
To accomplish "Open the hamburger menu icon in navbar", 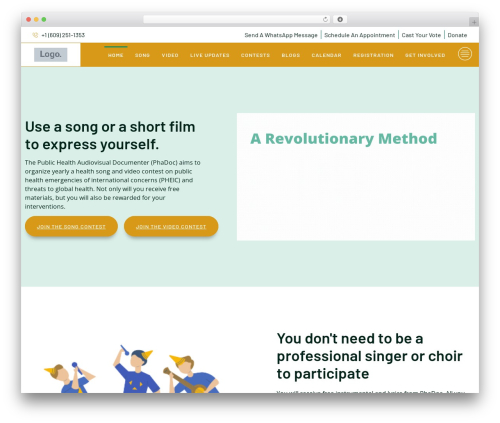I will pyautogui.click(x=465, y=54).
